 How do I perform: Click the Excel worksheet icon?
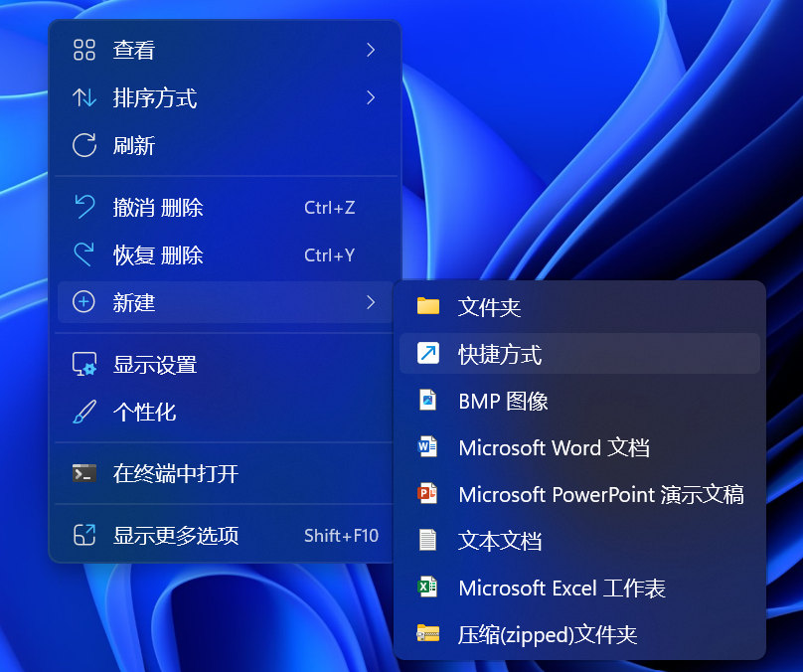[428, 588]
